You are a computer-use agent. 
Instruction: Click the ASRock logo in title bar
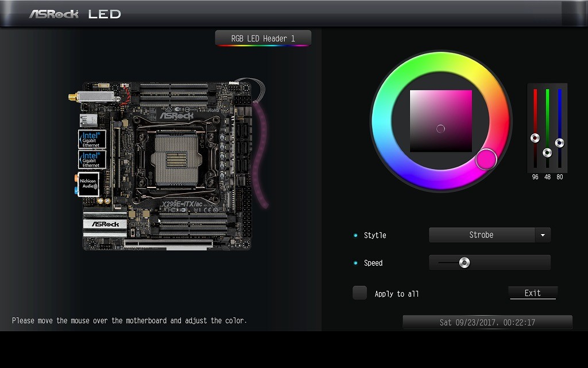(x=53, y=14)
